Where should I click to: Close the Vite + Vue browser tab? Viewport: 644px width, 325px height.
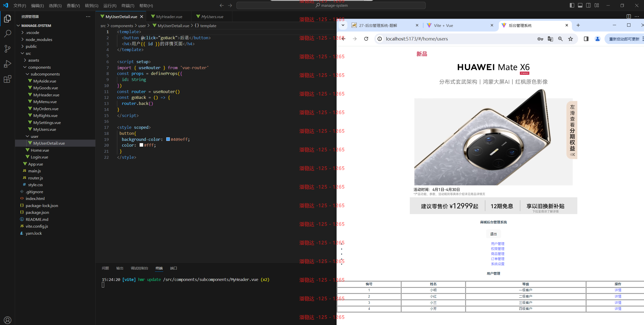click(492, 25)
